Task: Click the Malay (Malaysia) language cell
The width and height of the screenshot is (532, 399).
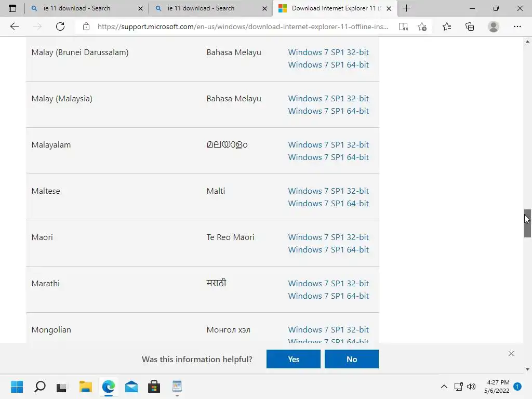Action: (x=62, y=99)
